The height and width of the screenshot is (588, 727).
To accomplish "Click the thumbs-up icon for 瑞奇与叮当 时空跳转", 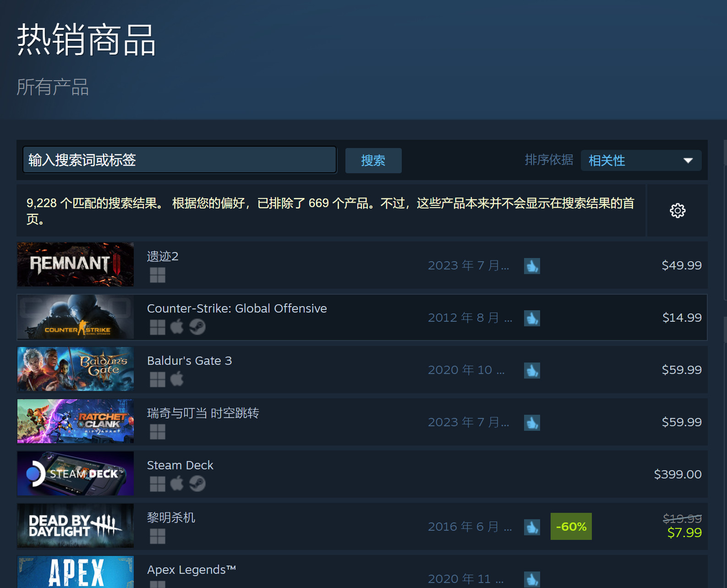I will tap(532, 423).
